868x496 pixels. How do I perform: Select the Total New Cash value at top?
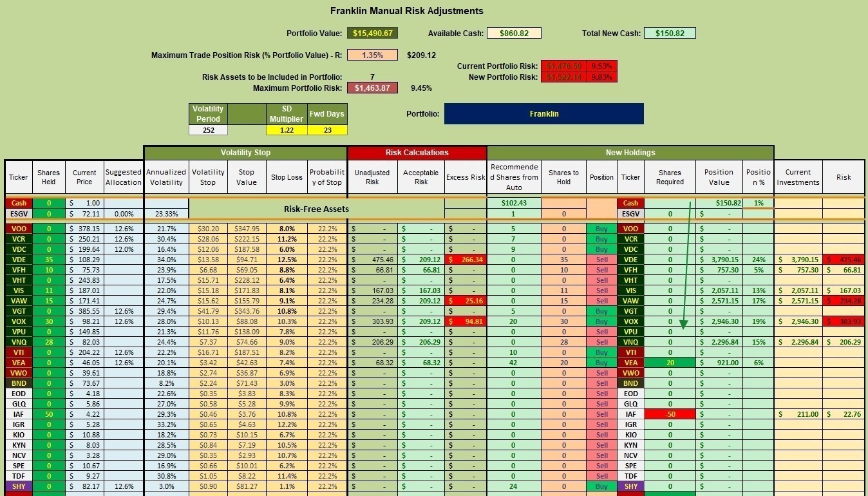[x=670, y=33]
